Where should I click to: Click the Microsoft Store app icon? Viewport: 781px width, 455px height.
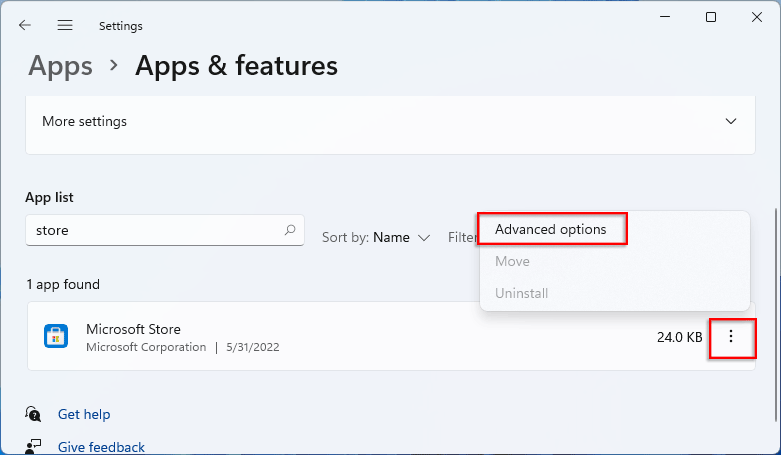pyautogui.click(x=56, y=336)
